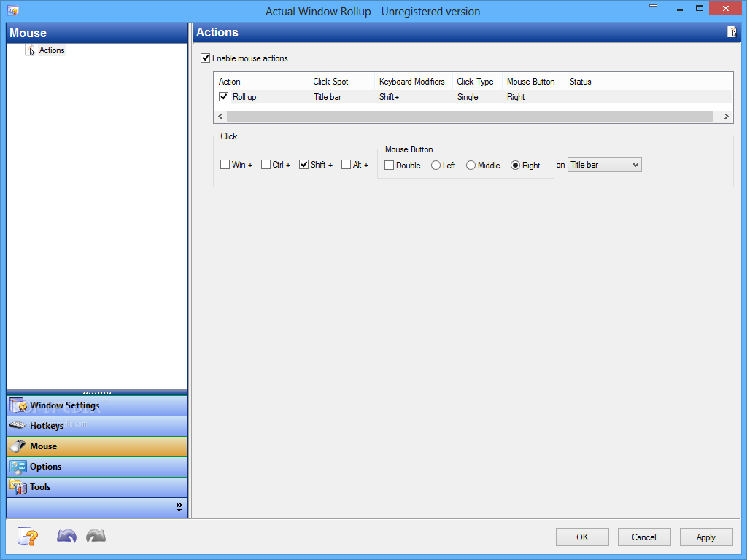
Task: Sort by the Keyboard Modifiers column header
Action: 414,82
